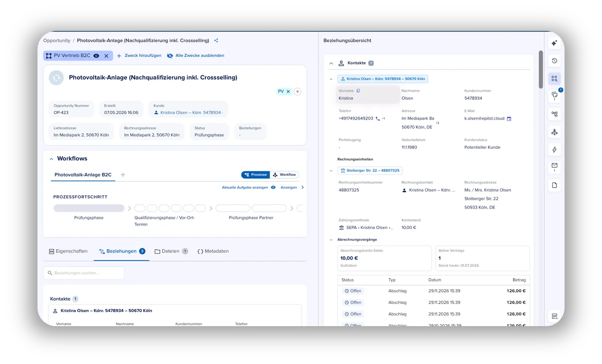The width and height of the screenshot is (602, 364).
Task: Click the first Qualifizierungsphase progress step
Action: (140, 208)
